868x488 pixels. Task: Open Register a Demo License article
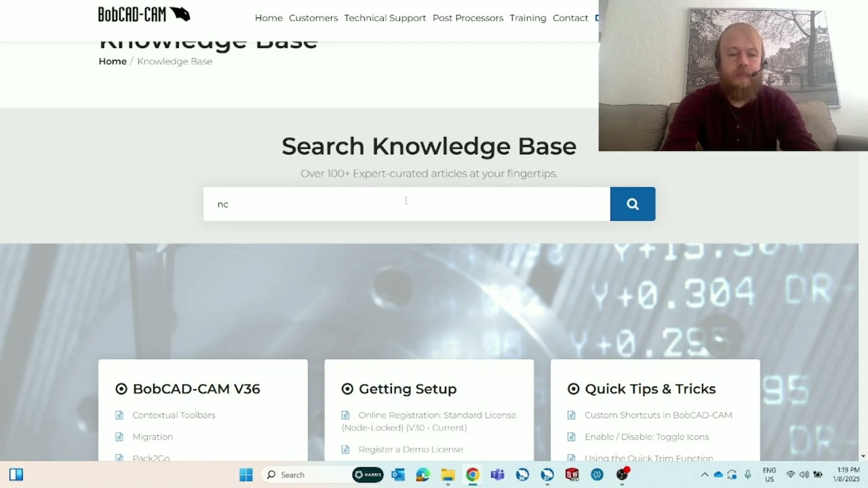click(411, 449)
